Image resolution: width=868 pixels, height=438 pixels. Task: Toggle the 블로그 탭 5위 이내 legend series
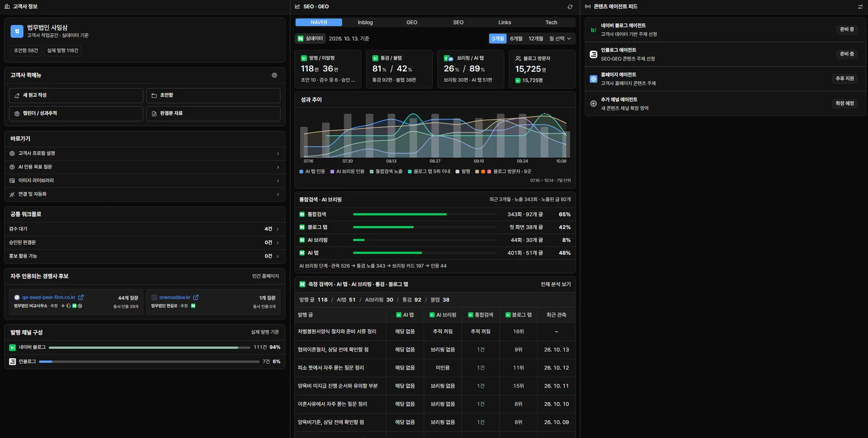click(x=429, y=172)
